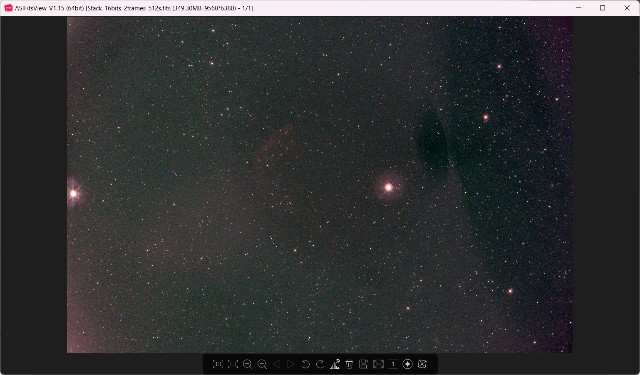This screenshot has height=375, width=640.
Task: Go to previous image arrow
Action: (276, 364)
